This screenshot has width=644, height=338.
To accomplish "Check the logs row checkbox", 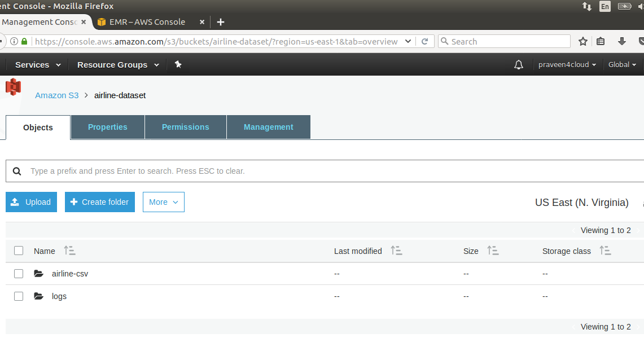I will point(18,296).
